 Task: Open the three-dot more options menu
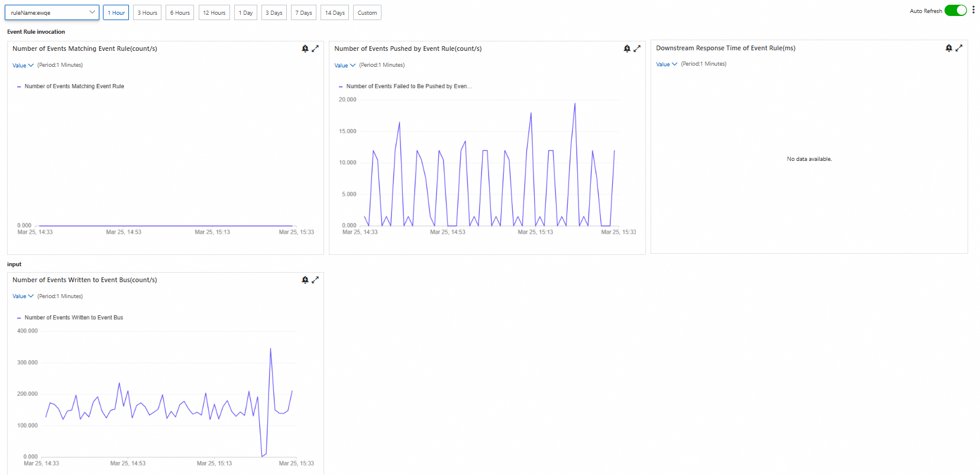click(973, 10)
